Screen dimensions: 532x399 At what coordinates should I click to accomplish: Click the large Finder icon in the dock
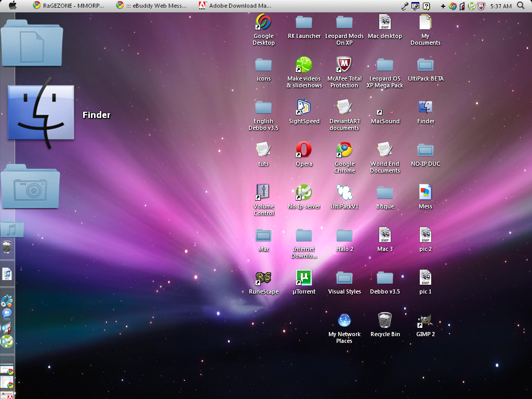41,113
